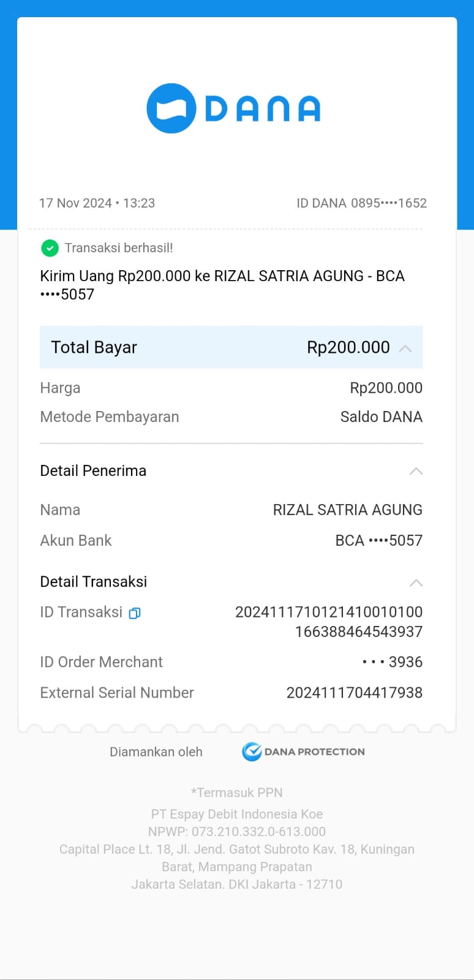474x980 pixels.
Task: Click the green success checkmark icon
Action: point(50,248)
